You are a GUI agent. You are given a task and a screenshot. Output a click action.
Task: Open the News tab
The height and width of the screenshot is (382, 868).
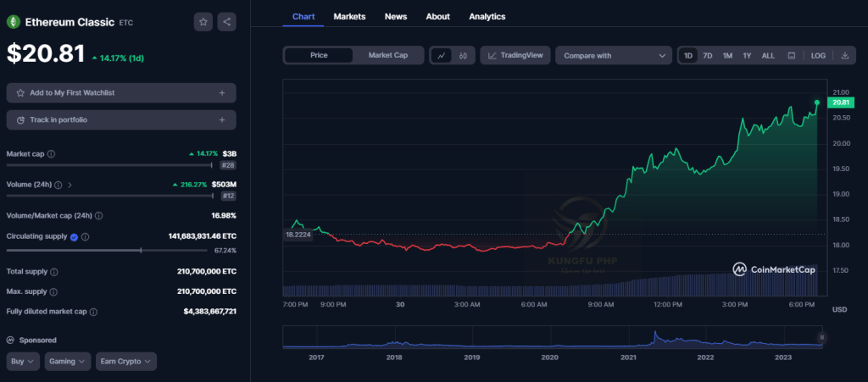pos(396,17)
